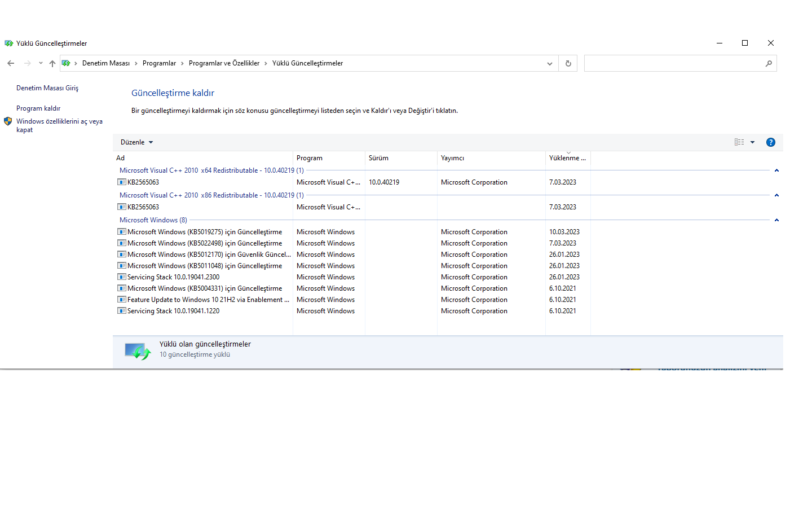The image size is (812, 508).
Task: Go up one level with Up arrow
Action: [x=52, y=63]
